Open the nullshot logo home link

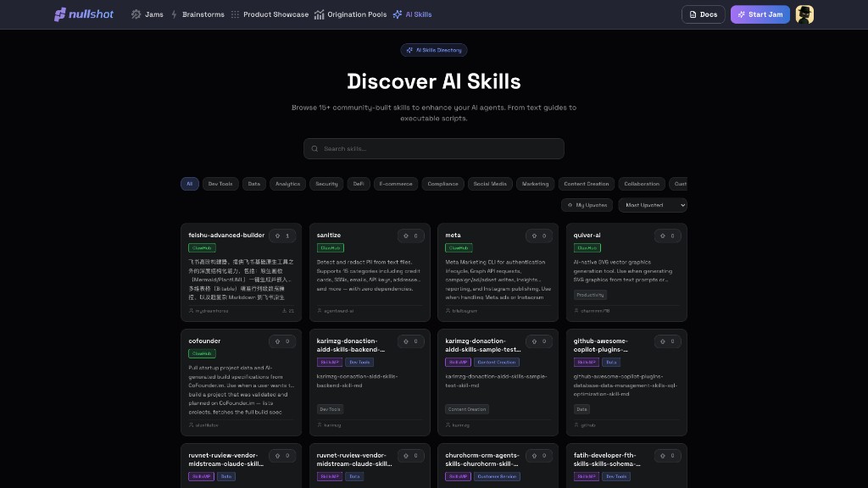click(x=84, y=14)
